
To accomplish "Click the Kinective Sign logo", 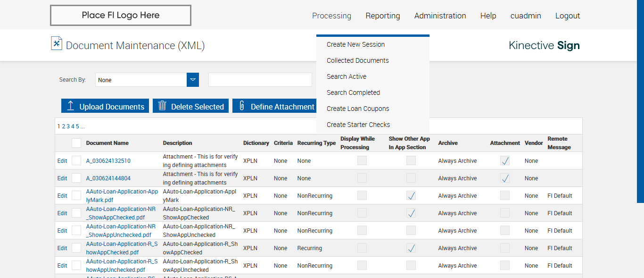I will click(x=544, y=45).
